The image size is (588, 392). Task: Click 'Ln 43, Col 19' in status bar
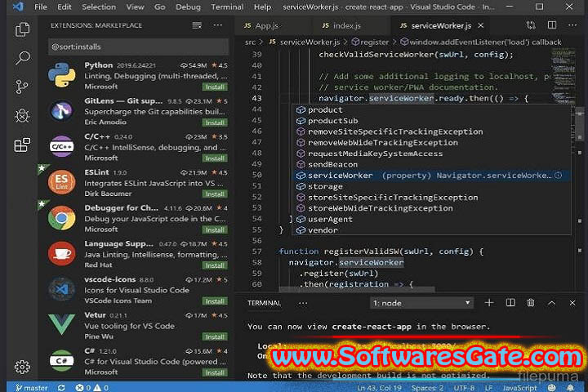point(379,387)
